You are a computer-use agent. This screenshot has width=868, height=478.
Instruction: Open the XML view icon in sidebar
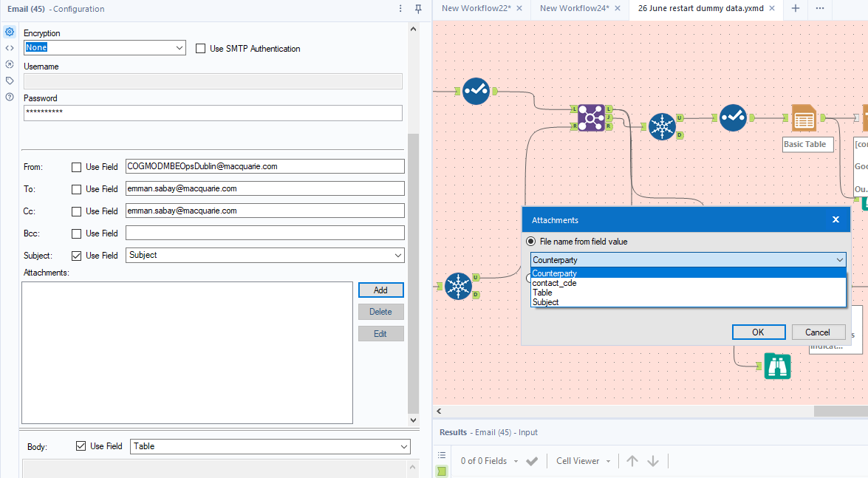pyautogui.click(x=10, y=48)
